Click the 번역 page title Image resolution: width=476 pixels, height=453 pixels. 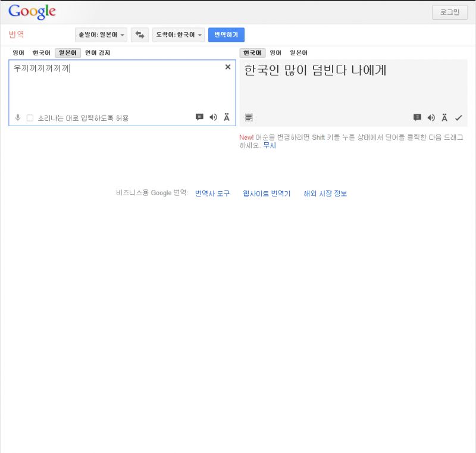[17, 35]
